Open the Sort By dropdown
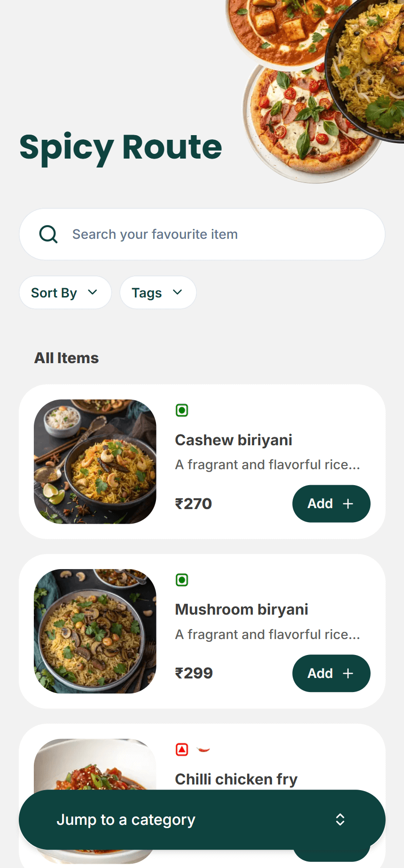Image resolution: width=404 pixels, height=868 pixels. [65, 293]
